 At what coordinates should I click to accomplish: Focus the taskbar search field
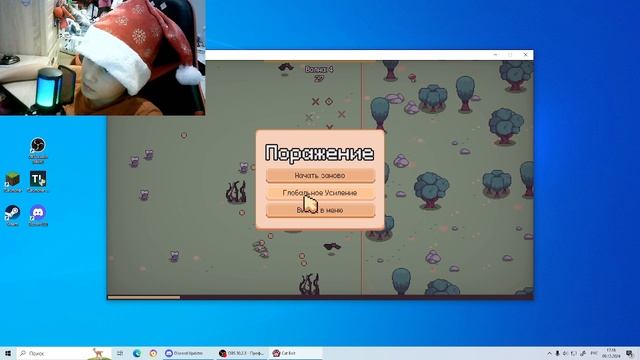pyautogui.click(x=63, y=353)
